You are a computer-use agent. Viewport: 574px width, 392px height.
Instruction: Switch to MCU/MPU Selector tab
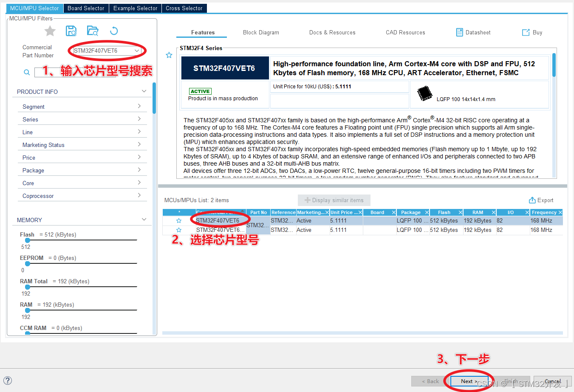pos(34,8)
